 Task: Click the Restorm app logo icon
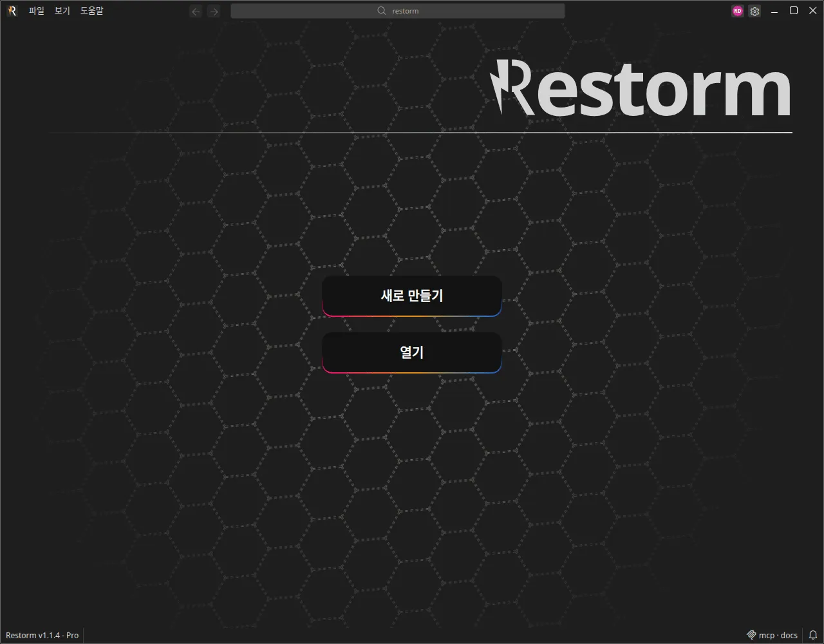11,11
